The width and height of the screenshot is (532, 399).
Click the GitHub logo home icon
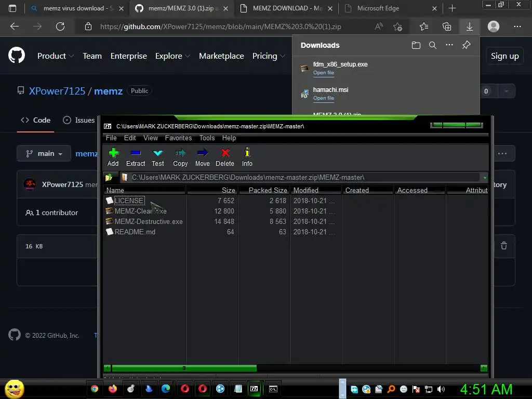coord(16,55)
